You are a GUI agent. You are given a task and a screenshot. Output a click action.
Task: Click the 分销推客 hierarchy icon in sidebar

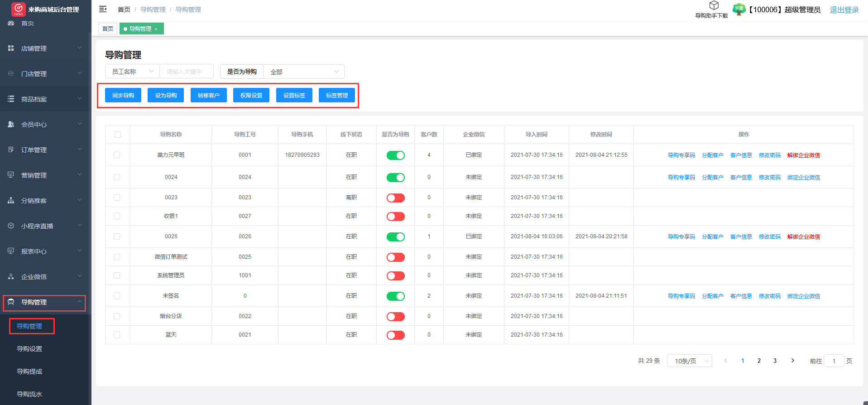(11, 200)
